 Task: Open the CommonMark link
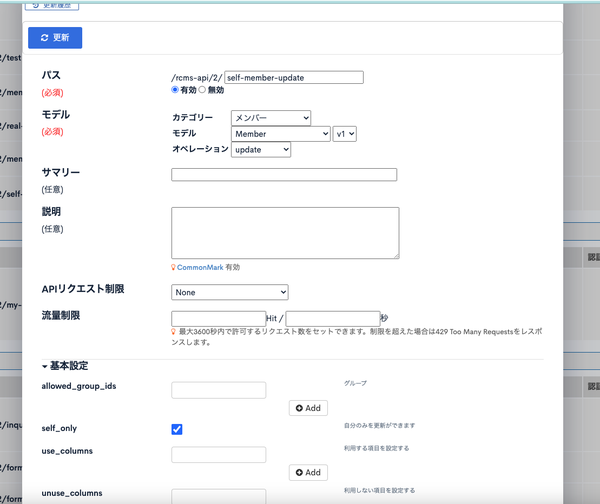coord(200,267)
